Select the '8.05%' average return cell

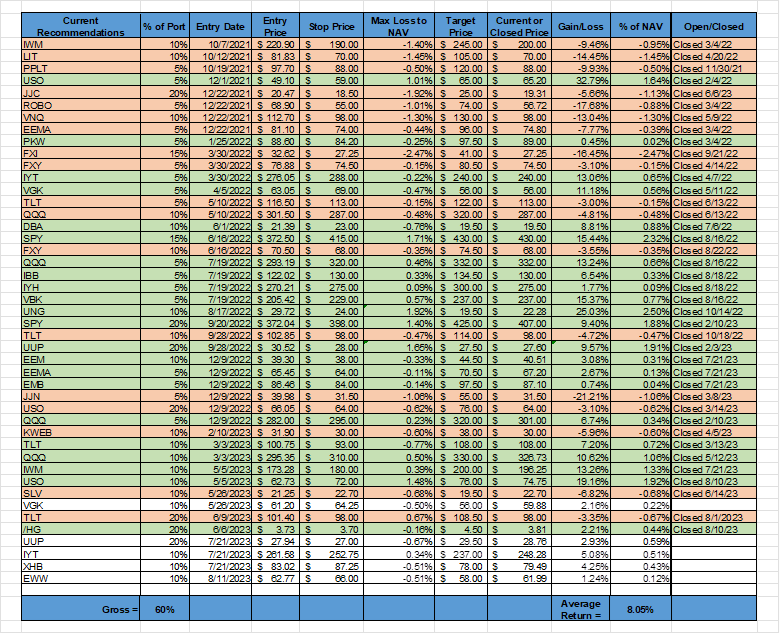[x=641, y=609]
